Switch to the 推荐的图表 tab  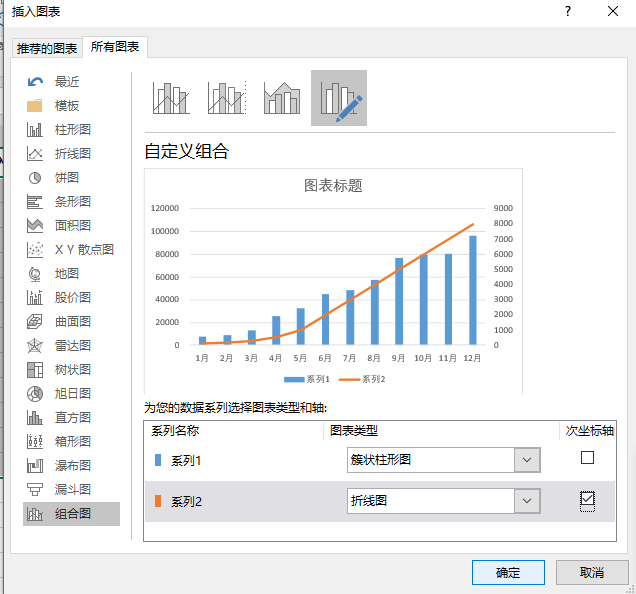[x=47, y=49]
